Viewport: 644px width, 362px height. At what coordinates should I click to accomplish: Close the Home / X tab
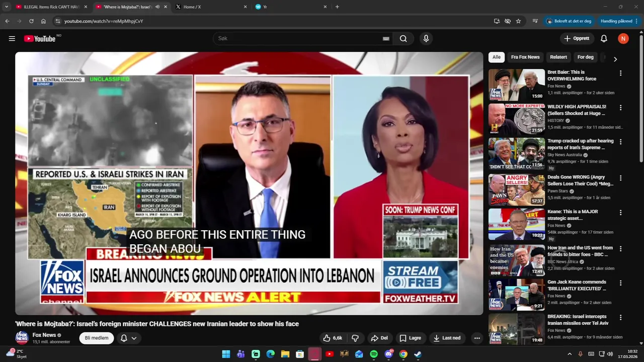tap(245, 7)
